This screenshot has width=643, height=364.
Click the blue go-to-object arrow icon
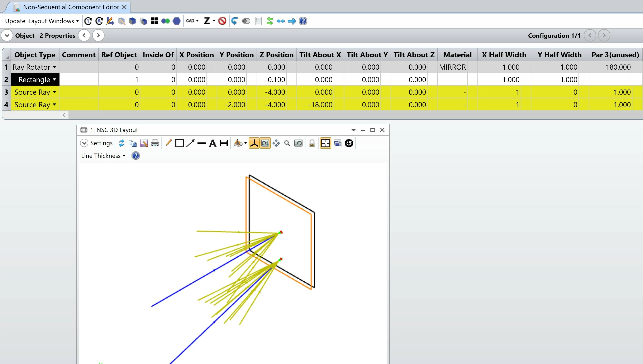click(x=291, y=21)
